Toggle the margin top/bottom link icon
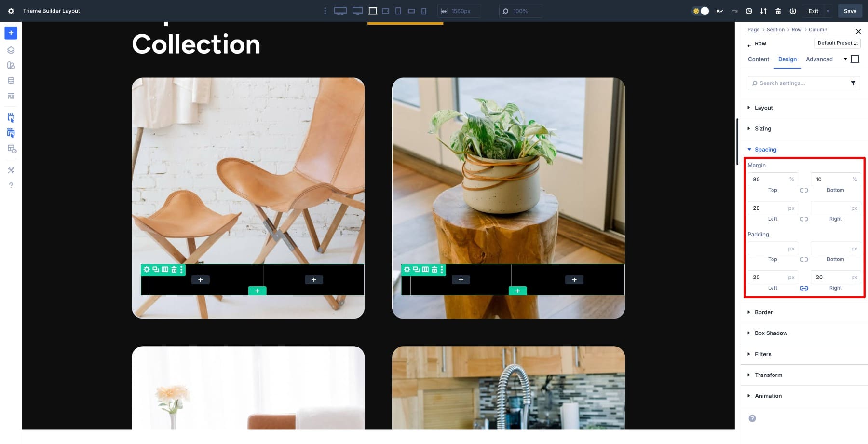This screenshot has height=444, width=868. (804, 190)
